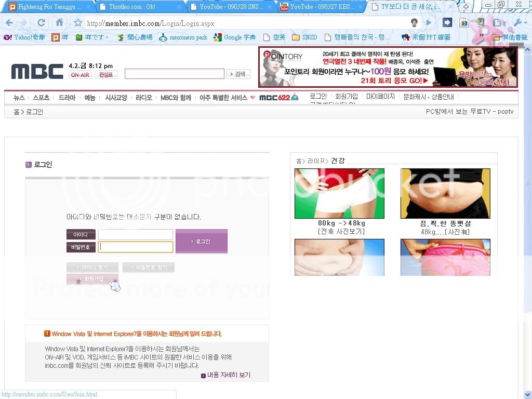The height and width of the screenshot is (399, 532).
Task: Click the 회원가입 button under login form
Action: point(92,279)
